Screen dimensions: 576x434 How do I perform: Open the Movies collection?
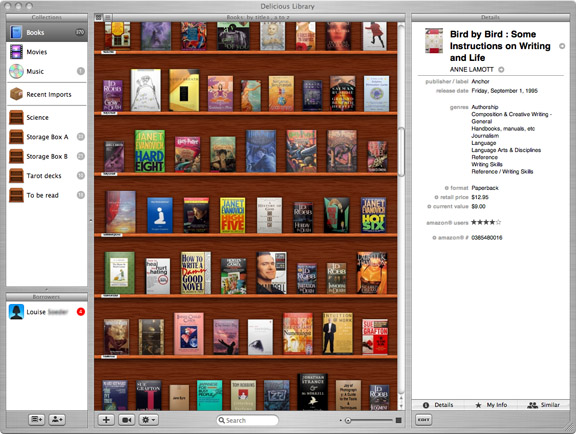pyautogui.click(x=47, y=52)
